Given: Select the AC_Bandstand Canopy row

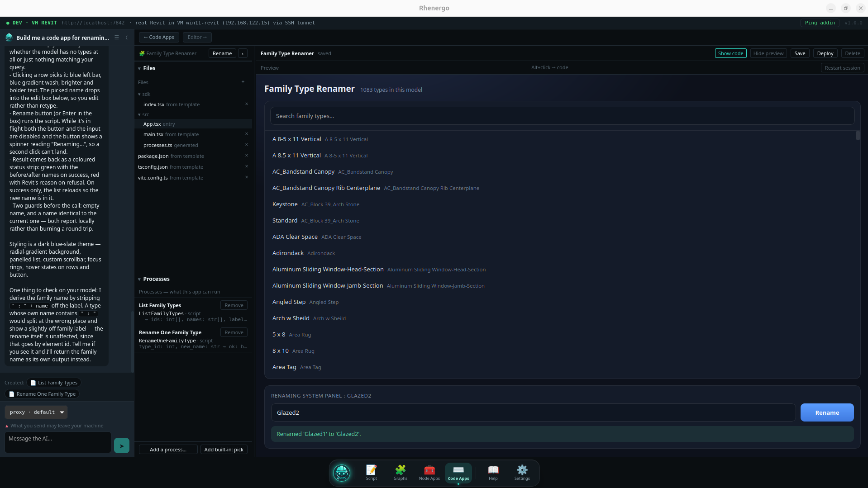Looking at the screenshot, I should 561,172.
